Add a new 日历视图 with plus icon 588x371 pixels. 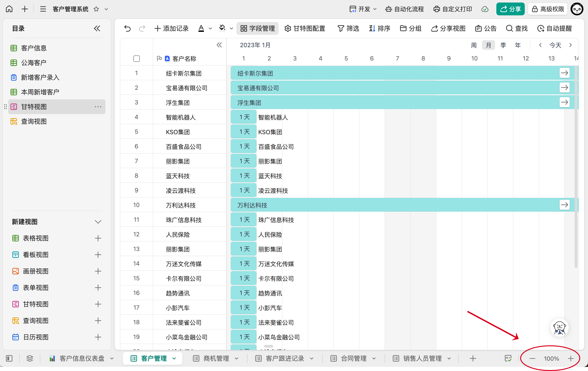98,337
